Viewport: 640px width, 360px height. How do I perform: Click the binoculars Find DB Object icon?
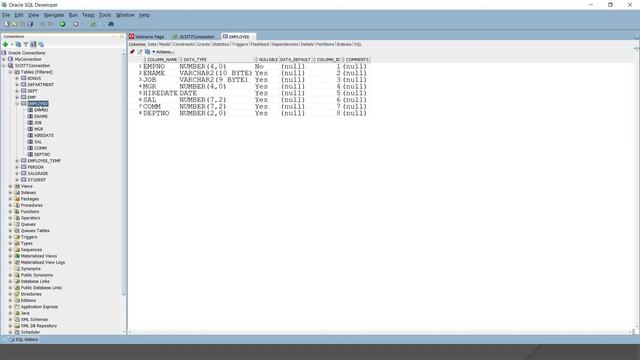coord(111,24)
